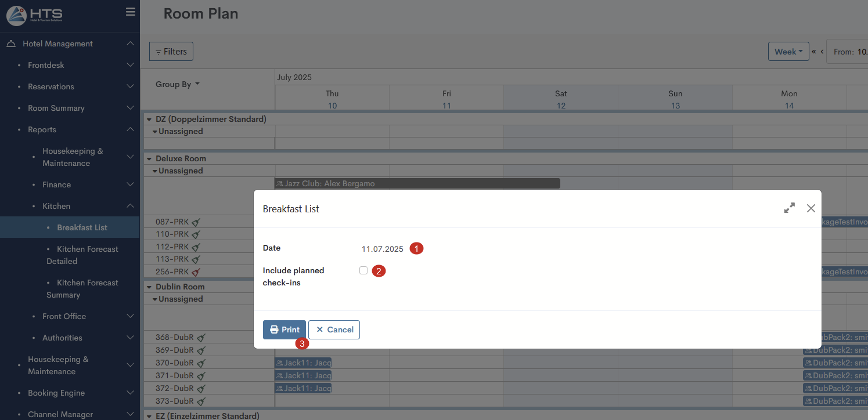Click housekeeping icon next to 373-DubR
The image size is (868, 420).
(201, 401)
